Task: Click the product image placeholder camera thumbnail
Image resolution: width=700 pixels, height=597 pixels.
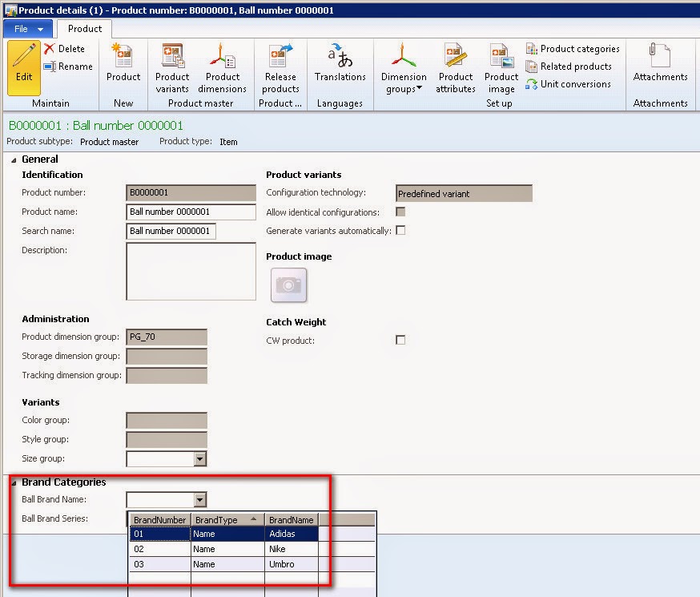Action: [288, 284]
